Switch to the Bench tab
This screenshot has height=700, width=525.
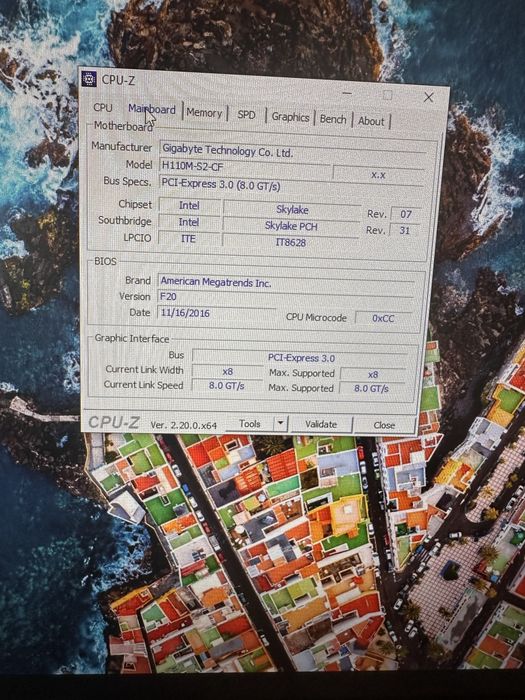(x=333, y=119)
